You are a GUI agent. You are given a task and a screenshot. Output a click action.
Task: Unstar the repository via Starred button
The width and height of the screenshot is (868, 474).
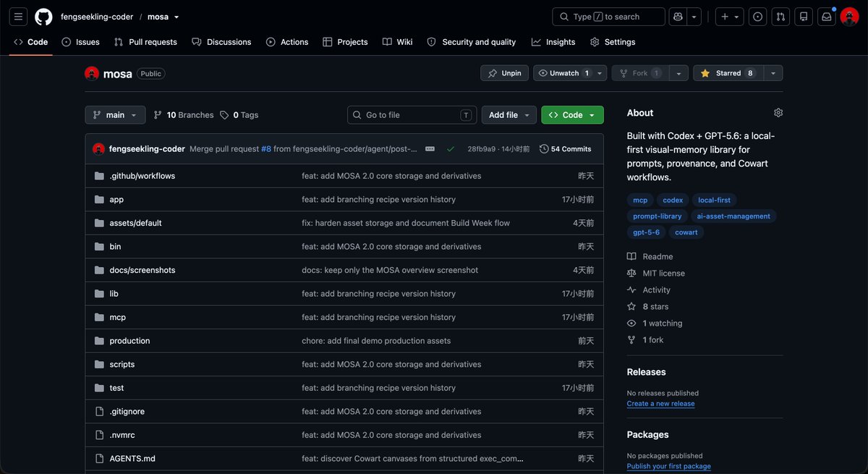tap(727, 73)
